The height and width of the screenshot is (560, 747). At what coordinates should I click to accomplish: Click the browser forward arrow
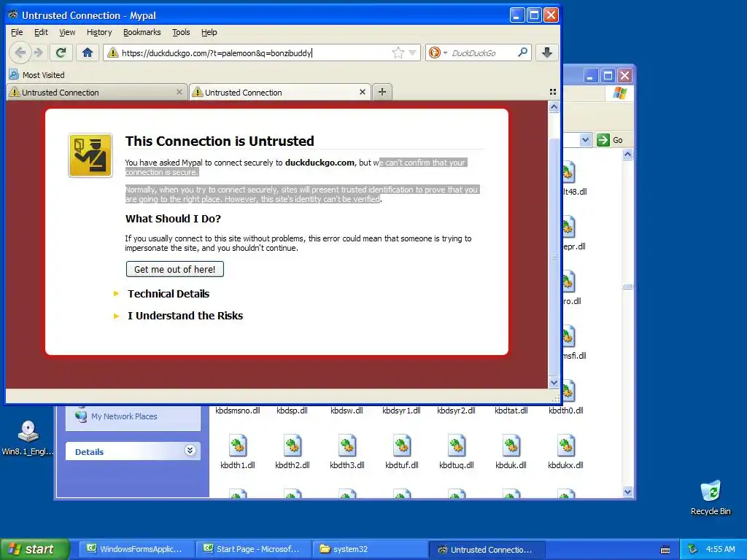[x=39, y=52]
